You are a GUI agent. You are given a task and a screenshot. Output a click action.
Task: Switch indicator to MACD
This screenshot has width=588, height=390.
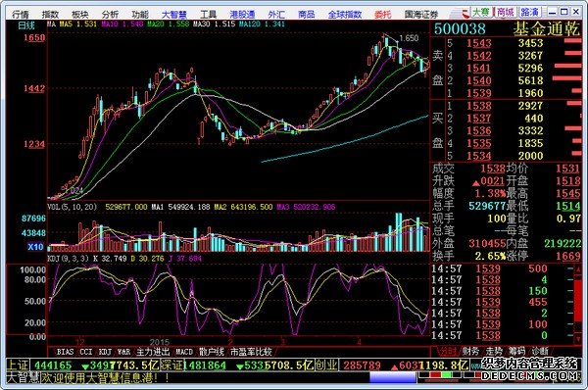tap(184, 352)
